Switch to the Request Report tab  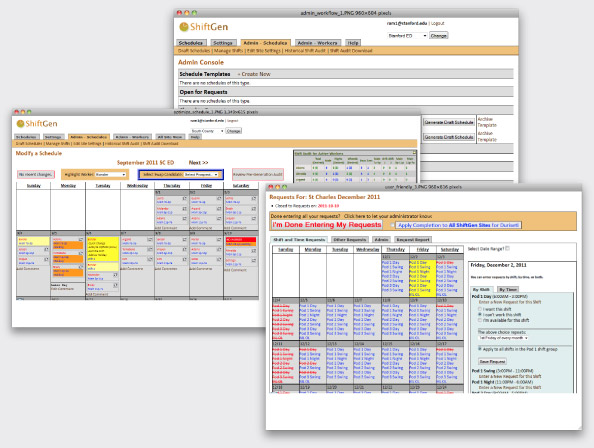click(x=413, y=240)
